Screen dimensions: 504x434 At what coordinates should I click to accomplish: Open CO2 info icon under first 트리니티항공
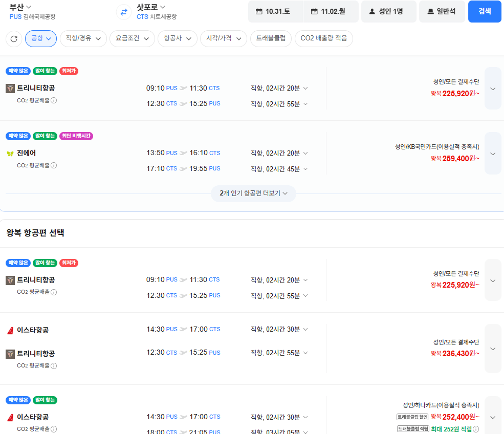[x=54, y=100]
